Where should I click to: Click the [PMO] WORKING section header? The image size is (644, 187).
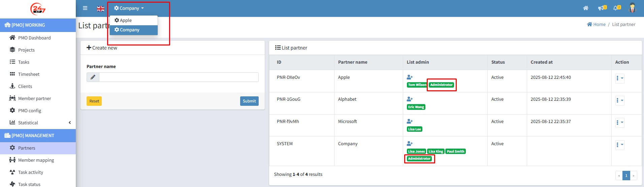38,25
